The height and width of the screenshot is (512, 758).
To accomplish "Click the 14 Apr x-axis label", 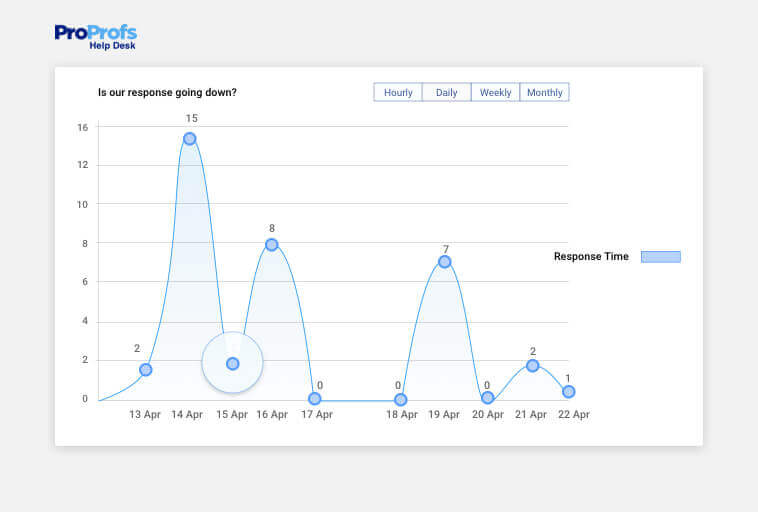I will (187, 415).
